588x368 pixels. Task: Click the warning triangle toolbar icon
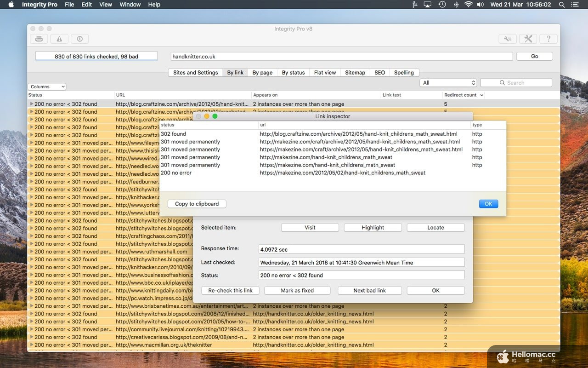(x=59, y=39)
